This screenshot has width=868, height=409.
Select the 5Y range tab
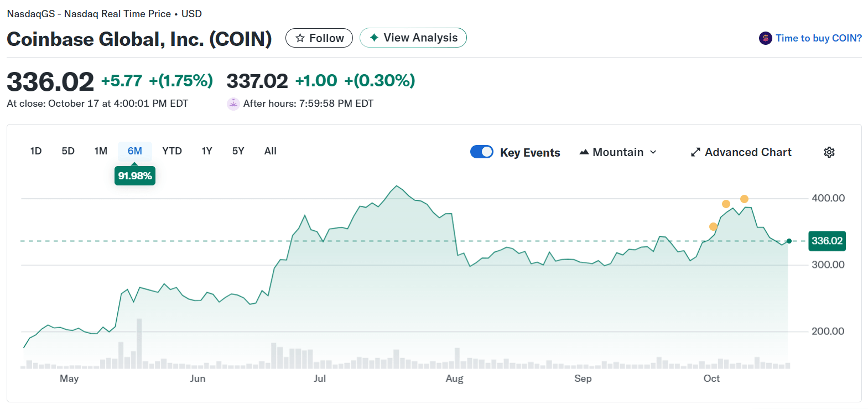coord(238,151)
